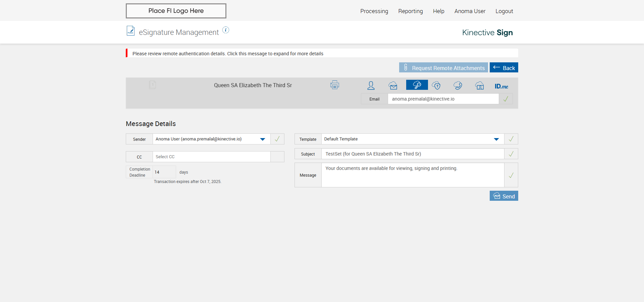Select the person silhouette signer icon
This screenshot has height=302, width=644.
(x=371, y=85)
